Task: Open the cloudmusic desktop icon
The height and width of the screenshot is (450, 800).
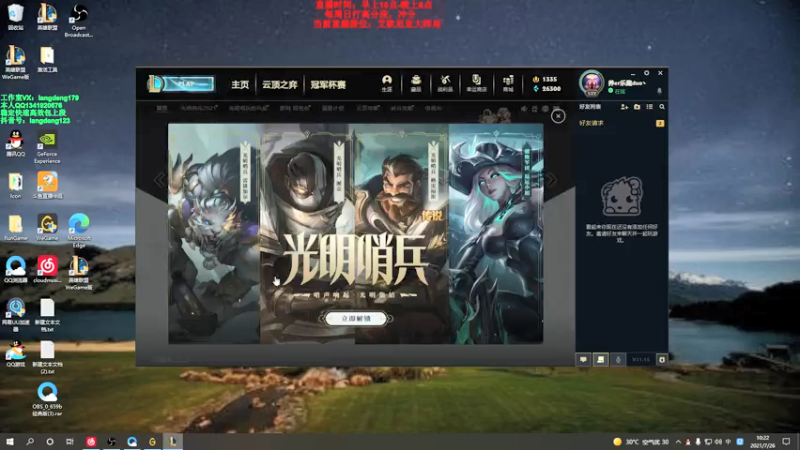Action: 47,269
